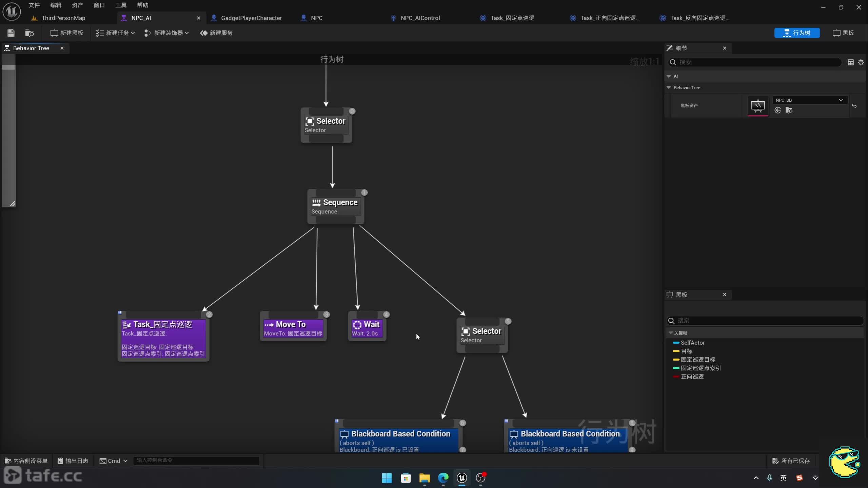Select the 正向巡逻 is 已设置 condition decorator
Screen dimensions: 868x488
pos(398,441)
